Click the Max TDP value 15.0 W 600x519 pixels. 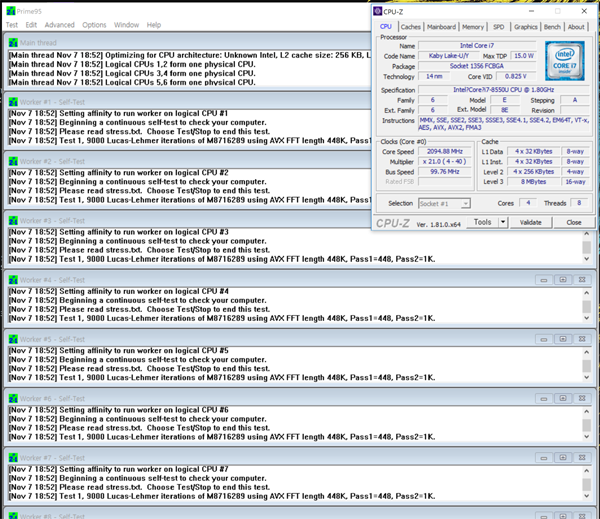pyautogui.click(x=524, y=56)
